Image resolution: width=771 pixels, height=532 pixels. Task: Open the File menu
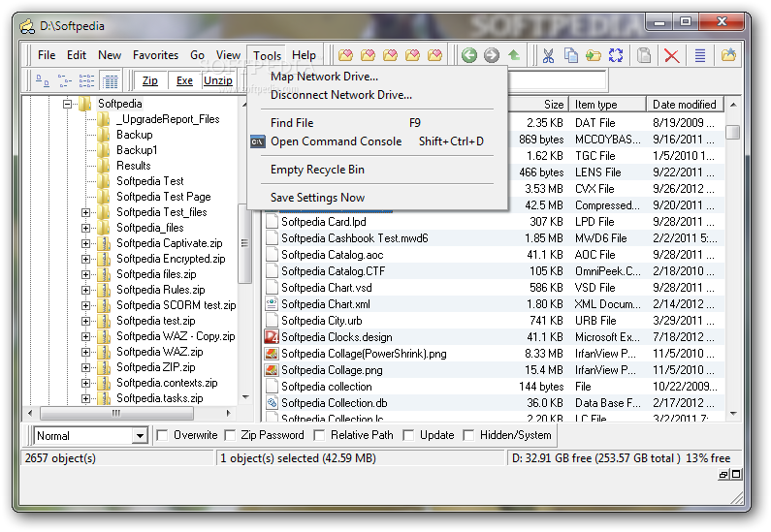tap(47, 55)
